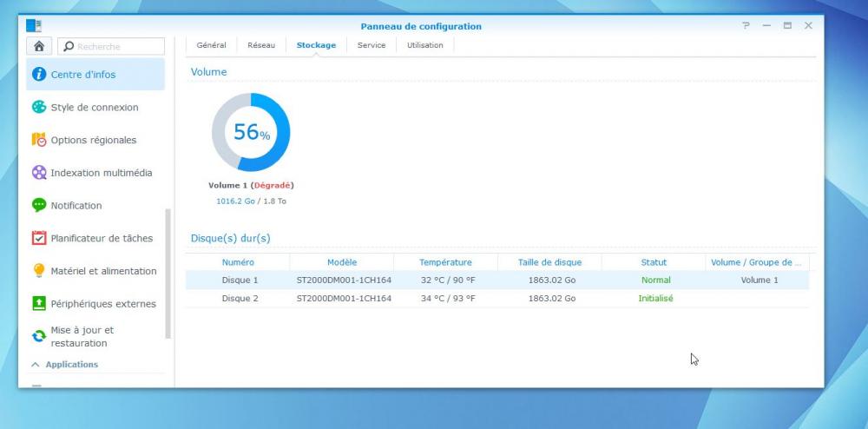Open Style de connexion palette icon
The width and height of the screenshot is (868, 429).
(39, 108)
